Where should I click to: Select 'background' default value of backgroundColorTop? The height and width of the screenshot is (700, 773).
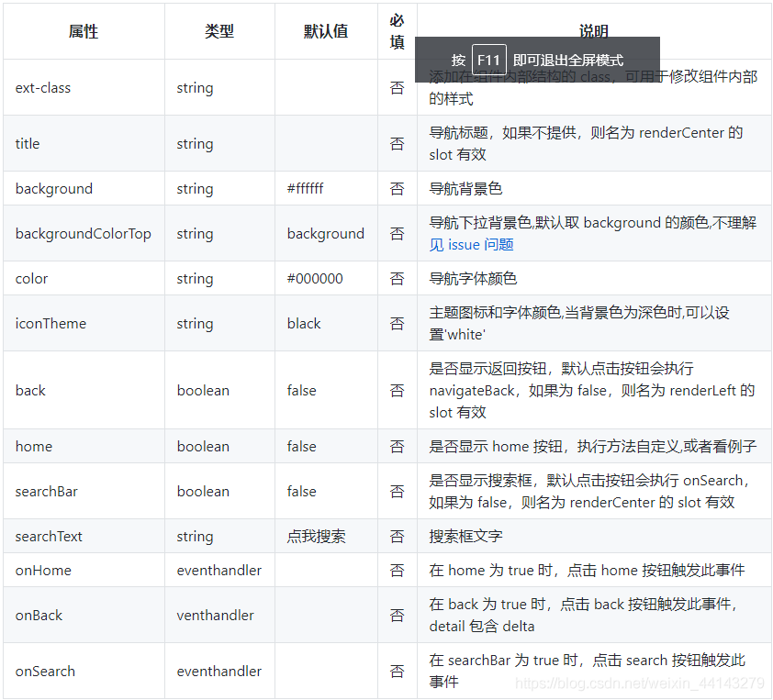(x=325, y=234)
